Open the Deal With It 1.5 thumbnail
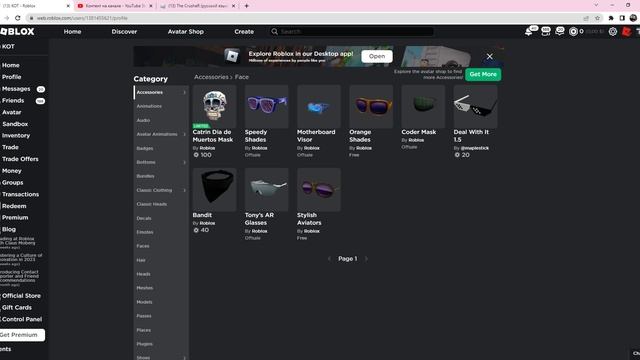Viewport: 640px width, 360px height. (x=476, y=107)
